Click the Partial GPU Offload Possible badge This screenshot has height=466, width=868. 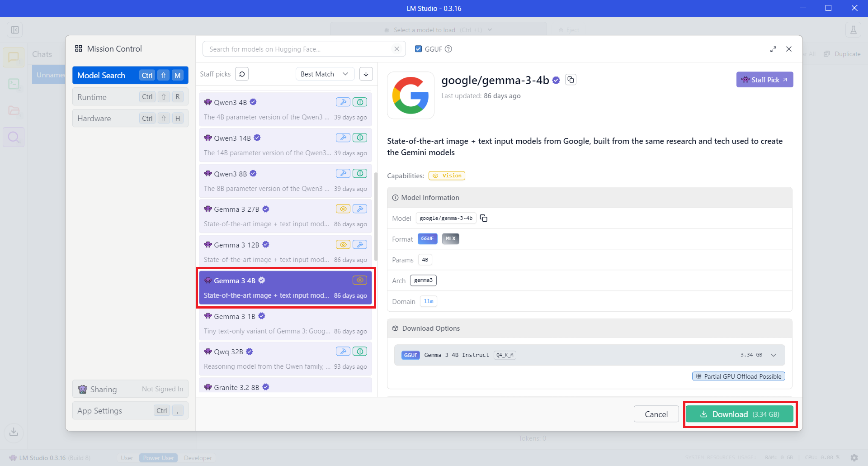pos(739,376)
